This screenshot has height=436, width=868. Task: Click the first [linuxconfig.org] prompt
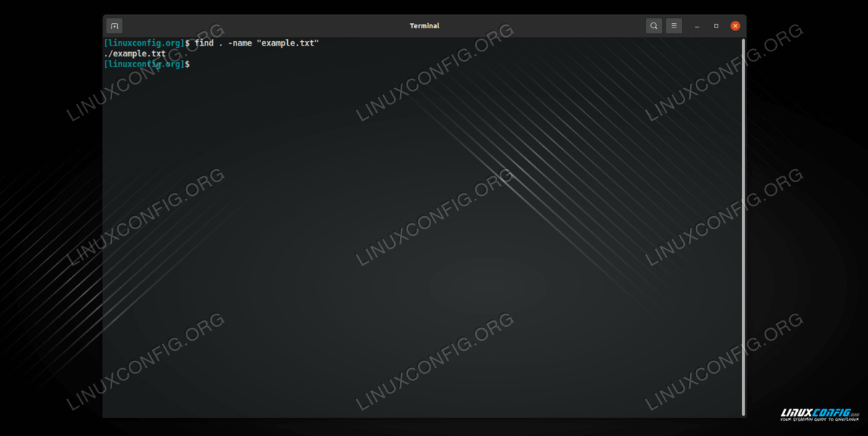pyautogui.click(x=144, y=43)
